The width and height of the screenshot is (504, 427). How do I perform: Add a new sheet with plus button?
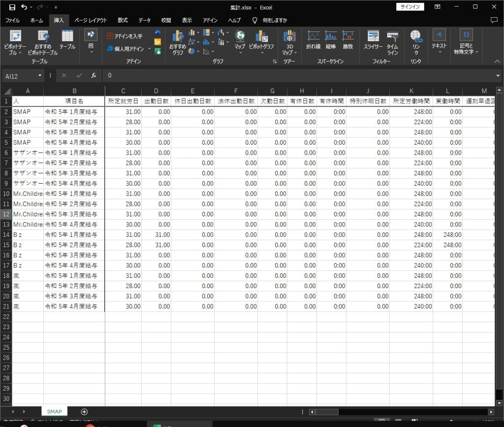(84, 412)
